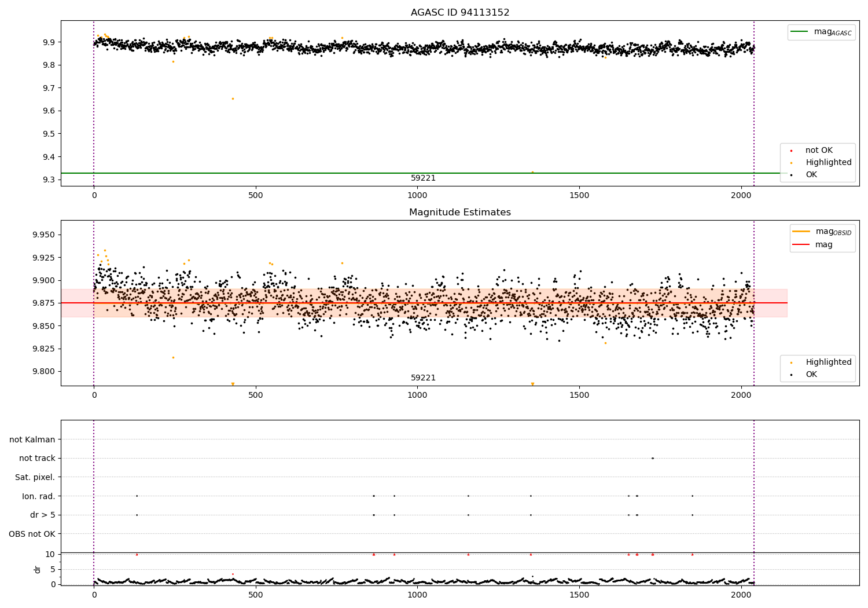Image resolution: width=868 pixels, height=608 pixels.
Task: Click the red mag horizontal line in middle plot
Action: (x=424, y=303)
